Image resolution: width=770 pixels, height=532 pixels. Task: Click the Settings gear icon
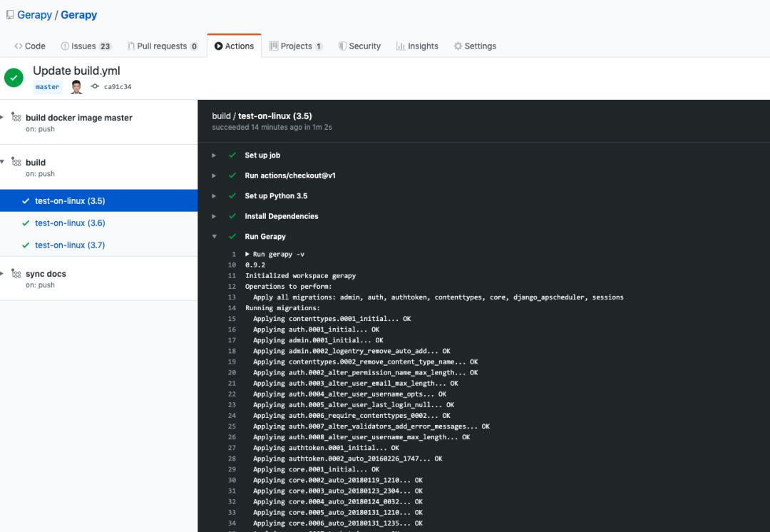click(x=457, y=46)
